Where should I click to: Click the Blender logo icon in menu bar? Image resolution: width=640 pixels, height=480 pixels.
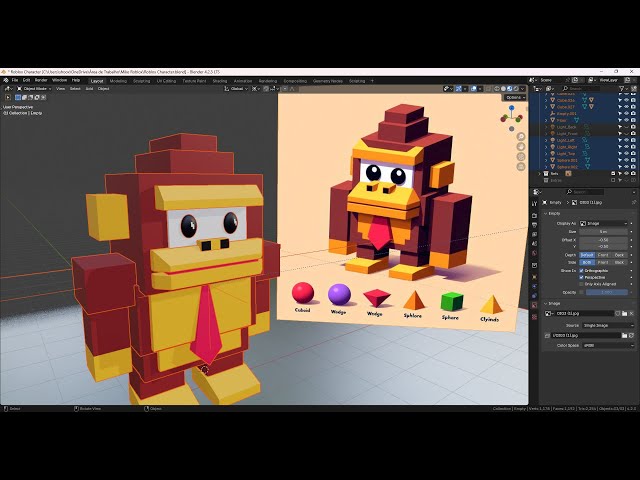[5, 80]
